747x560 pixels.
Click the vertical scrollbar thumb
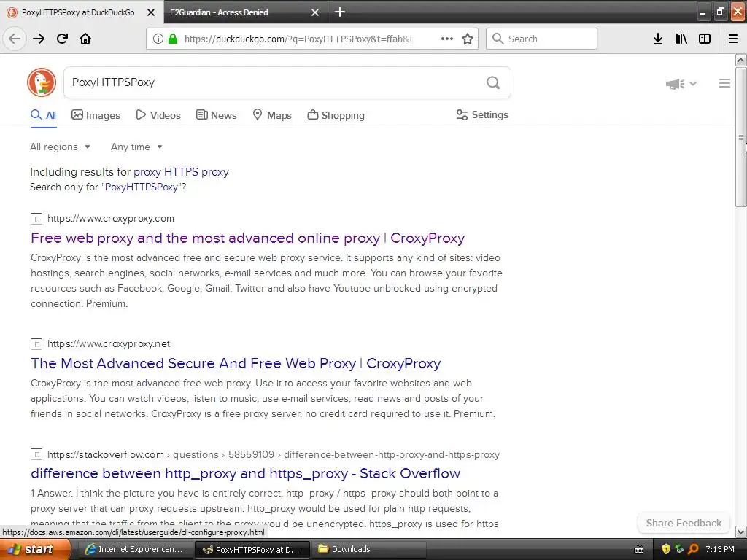pyautogui.click(x=741, y=137)
